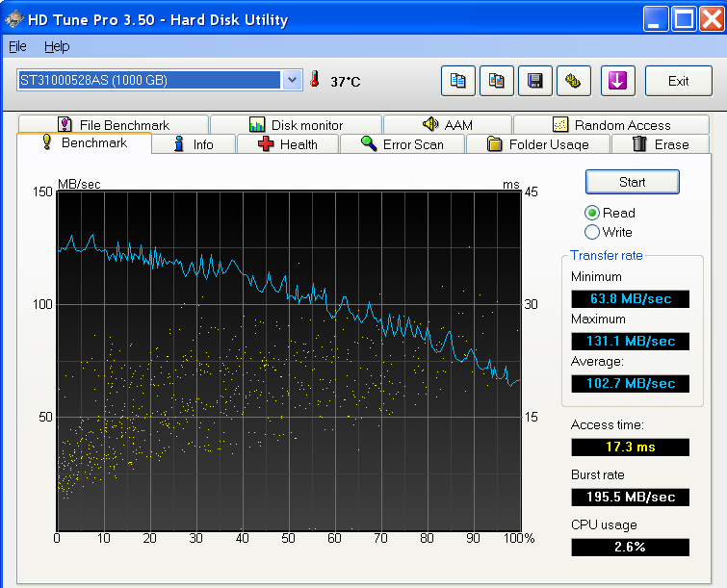Click the floppy disk save icon
The width and height of the screenshot is (727, 588).
point(535,81)
